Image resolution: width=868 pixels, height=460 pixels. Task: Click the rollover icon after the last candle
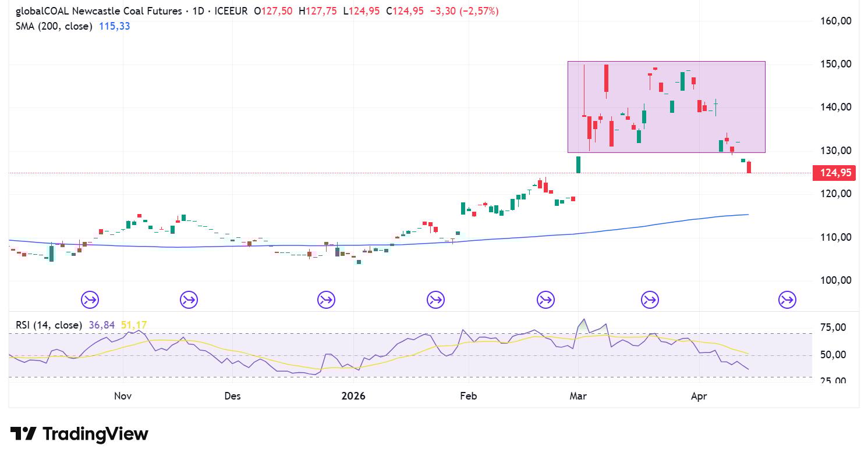point(786,300)
